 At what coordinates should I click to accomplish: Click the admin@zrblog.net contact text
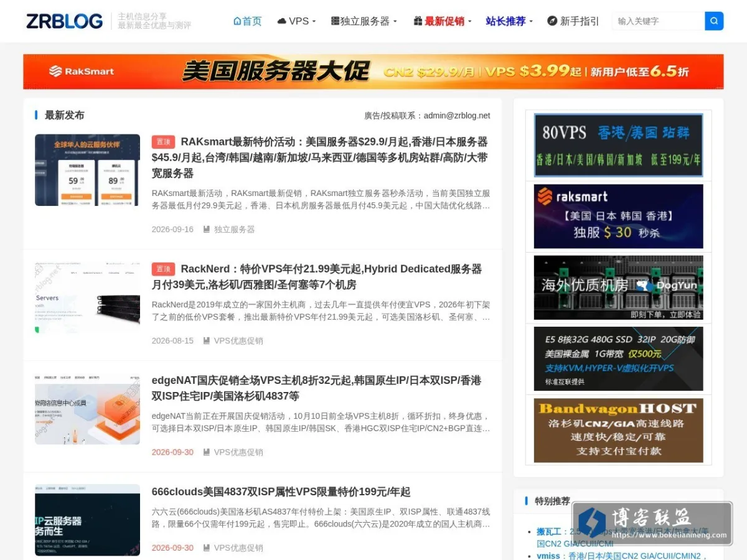(457, 115)
